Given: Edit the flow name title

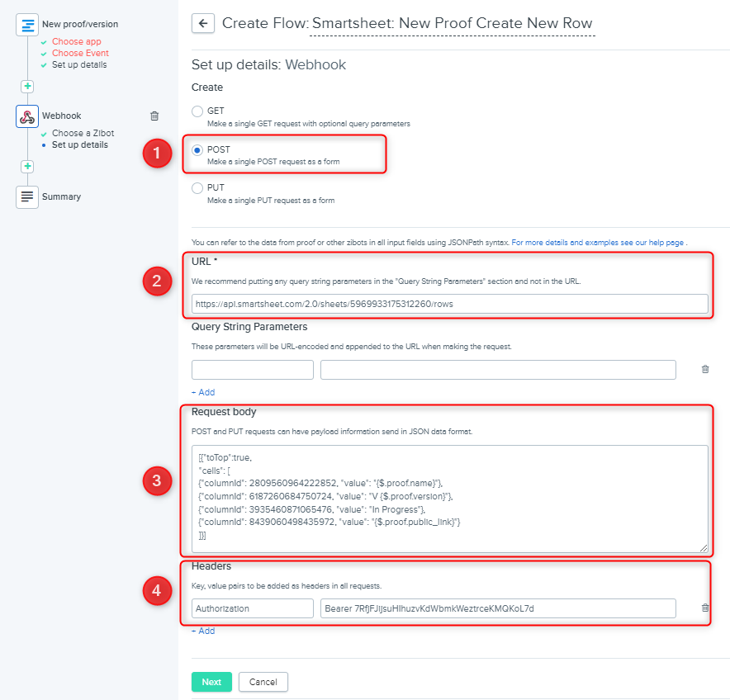Looking at the screenshot, I should coord(452,23).
